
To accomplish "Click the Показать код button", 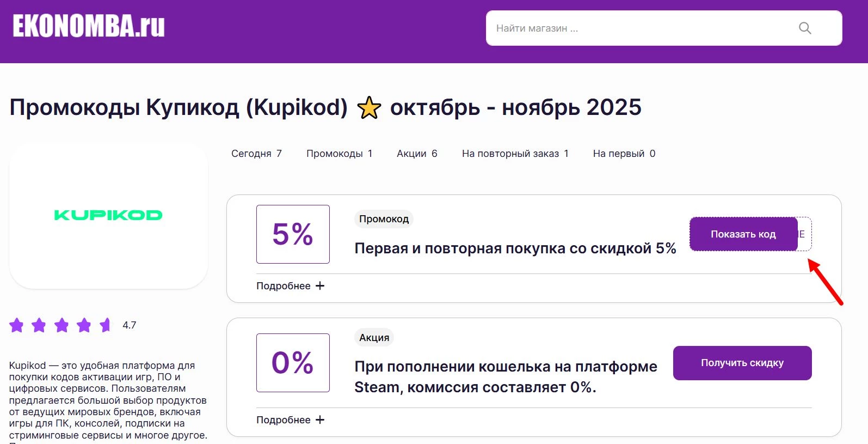I will click(743, 234).
